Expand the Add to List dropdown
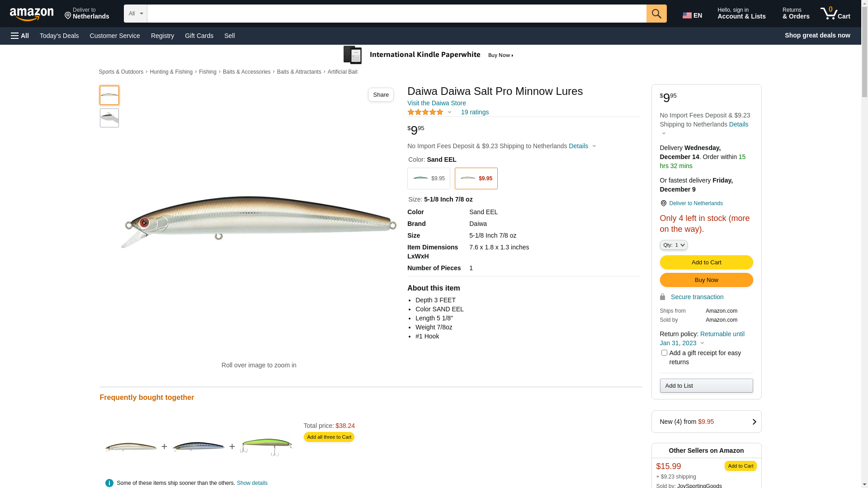Viewport: 868px width, 488px height. point(706,386)
